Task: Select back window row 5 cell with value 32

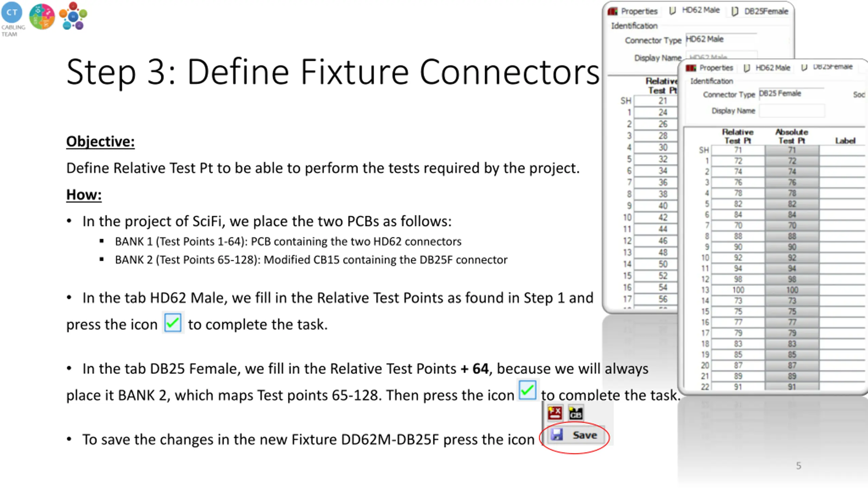Action: [x=656, y=159]
